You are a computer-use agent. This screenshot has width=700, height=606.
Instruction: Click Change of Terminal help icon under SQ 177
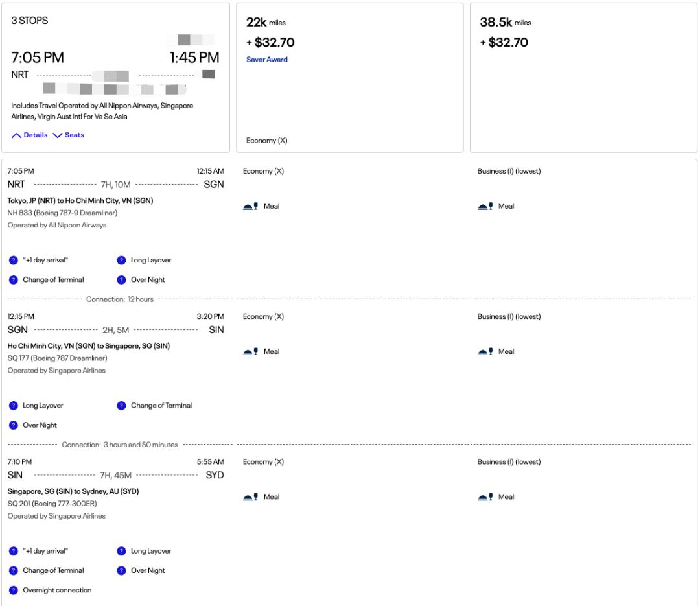(121, 406)
